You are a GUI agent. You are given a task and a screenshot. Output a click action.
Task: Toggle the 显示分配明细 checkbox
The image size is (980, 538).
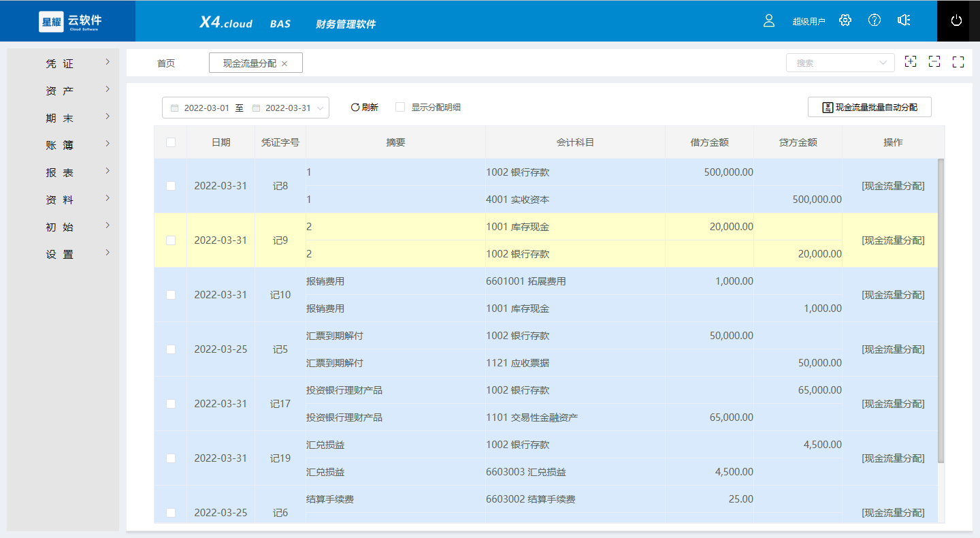[x=400, y=107]
